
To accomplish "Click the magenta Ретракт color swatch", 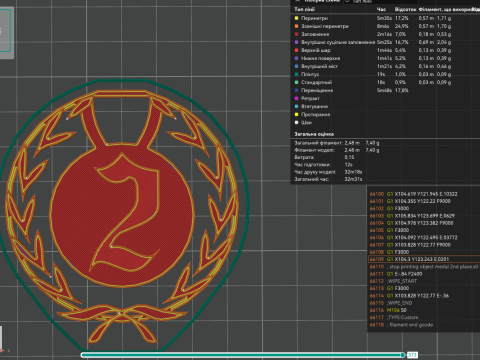I will tap(296, 98).
